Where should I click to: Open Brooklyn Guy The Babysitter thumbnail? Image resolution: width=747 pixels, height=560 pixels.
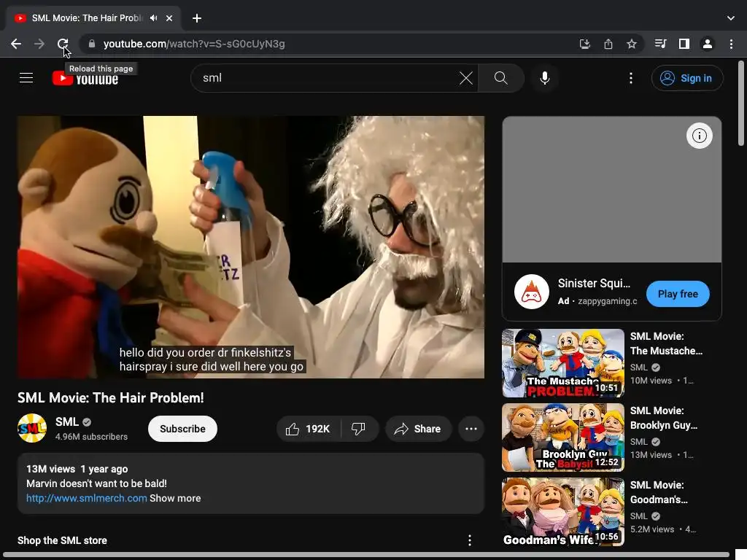[x=562, y=437]
